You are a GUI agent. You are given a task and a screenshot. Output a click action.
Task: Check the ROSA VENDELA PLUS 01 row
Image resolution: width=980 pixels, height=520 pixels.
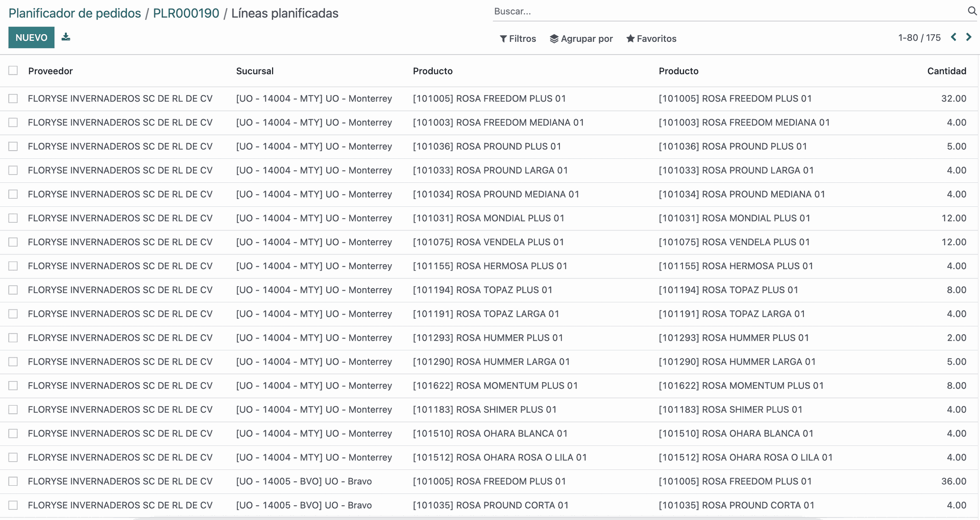click(x=13, y=242)
